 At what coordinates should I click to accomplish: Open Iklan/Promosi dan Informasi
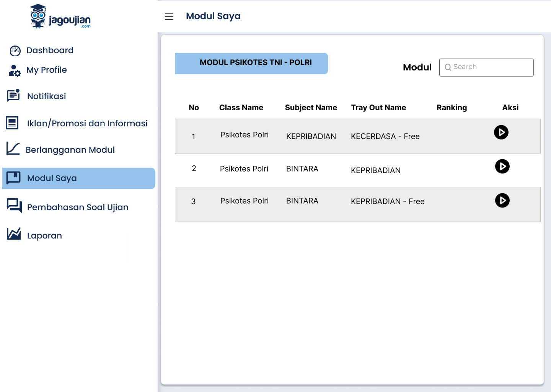click(87, 123)
